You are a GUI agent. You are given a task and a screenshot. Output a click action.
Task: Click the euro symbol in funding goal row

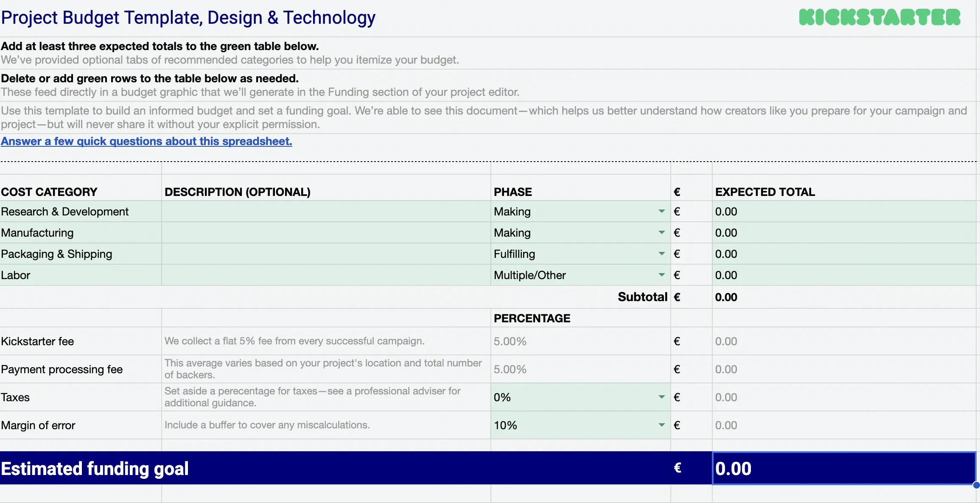coord(678,468)
